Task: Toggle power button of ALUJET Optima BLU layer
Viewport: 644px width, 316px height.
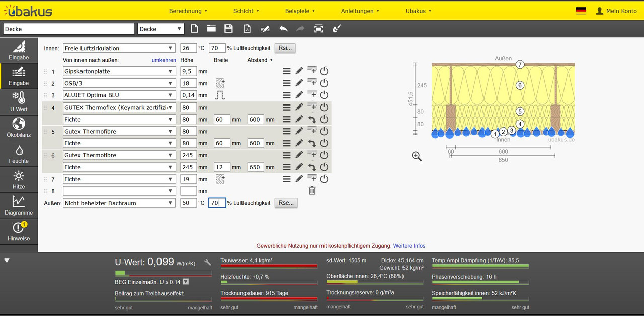Action: pos(324,95)
